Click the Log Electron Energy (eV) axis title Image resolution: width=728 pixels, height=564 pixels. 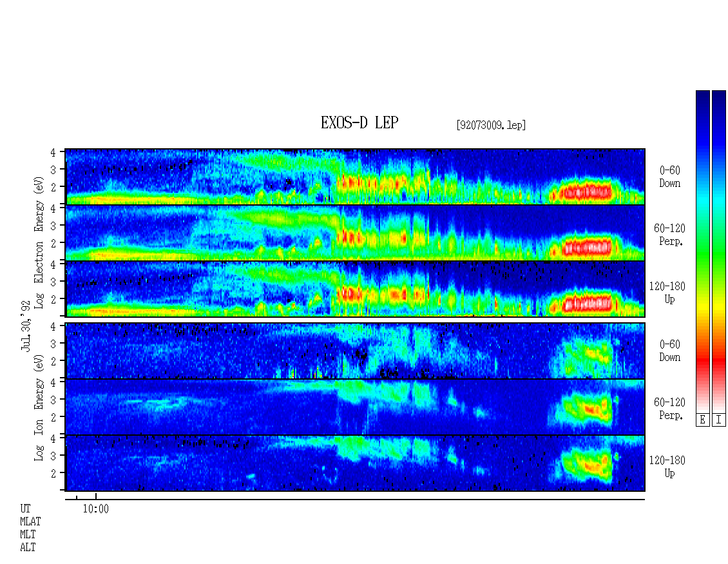pyautogui.click(x=39, y=242)
